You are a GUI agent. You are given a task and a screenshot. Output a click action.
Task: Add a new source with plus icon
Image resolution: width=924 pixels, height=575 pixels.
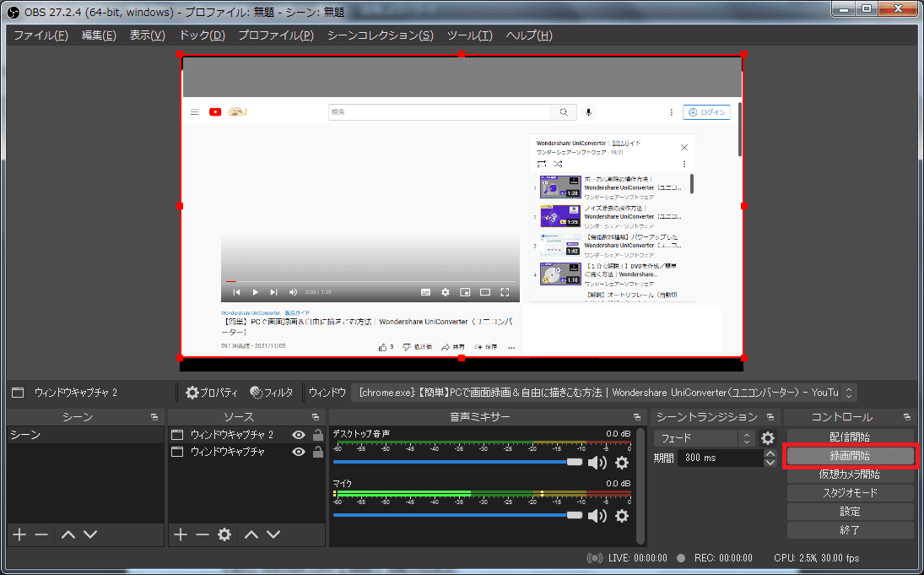(181, 534)
